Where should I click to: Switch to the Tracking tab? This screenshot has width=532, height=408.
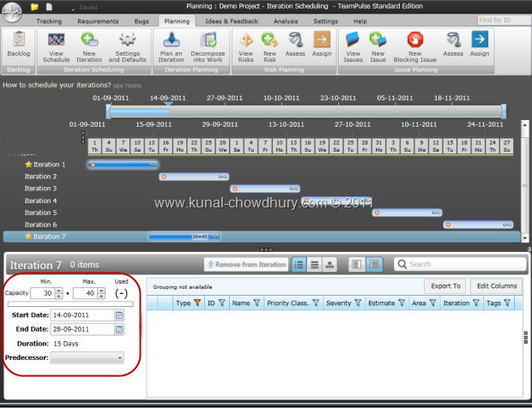coord(49,21)
